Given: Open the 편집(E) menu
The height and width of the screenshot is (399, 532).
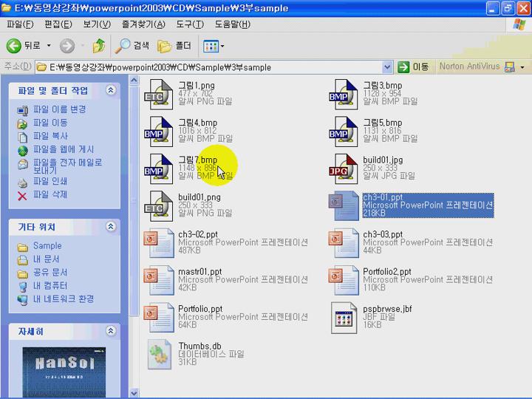Looking at the screenshot, I should [58, 24].
